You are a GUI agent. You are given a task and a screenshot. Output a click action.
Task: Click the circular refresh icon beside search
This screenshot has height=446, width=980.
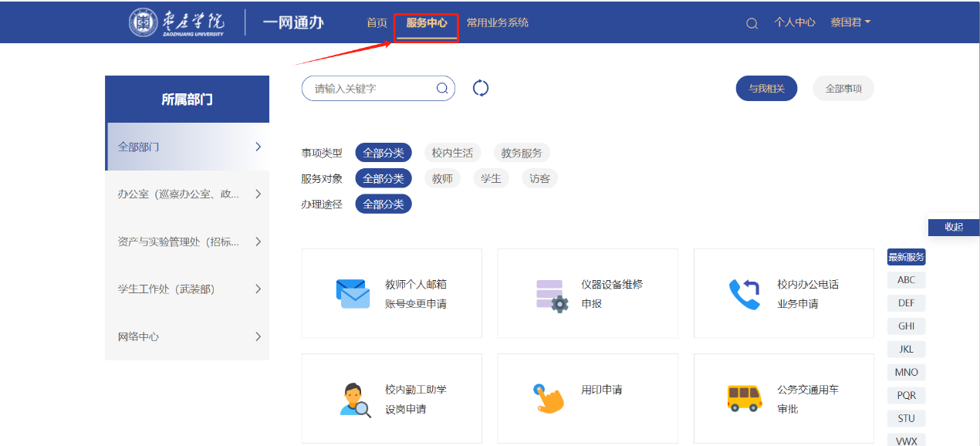[481, 88]
